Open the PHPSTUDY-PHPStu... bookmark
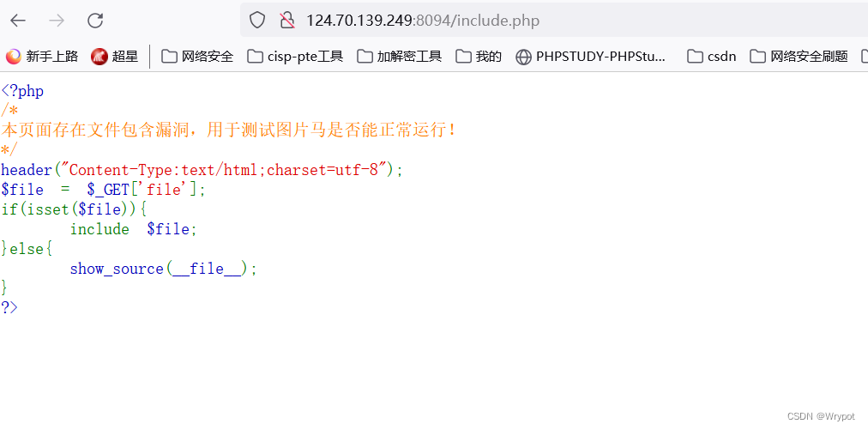Viewport: 868px width, 430px height. [x=591, y=56]
